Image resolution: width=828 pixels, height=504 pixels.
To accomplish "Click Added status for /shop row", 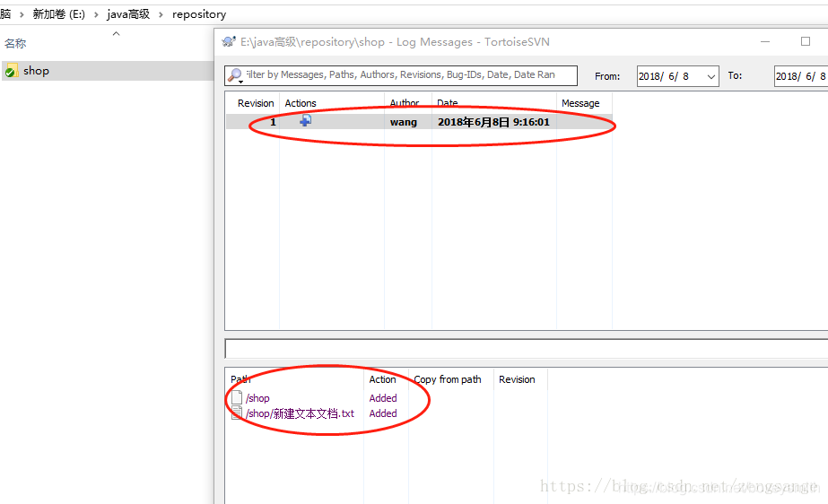I will (383, 398).
